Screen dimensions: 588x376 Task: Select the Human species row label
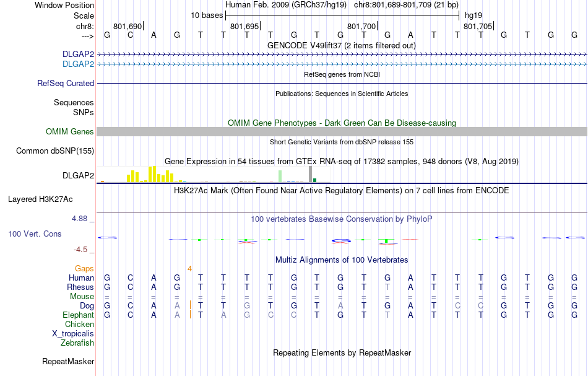81,278
